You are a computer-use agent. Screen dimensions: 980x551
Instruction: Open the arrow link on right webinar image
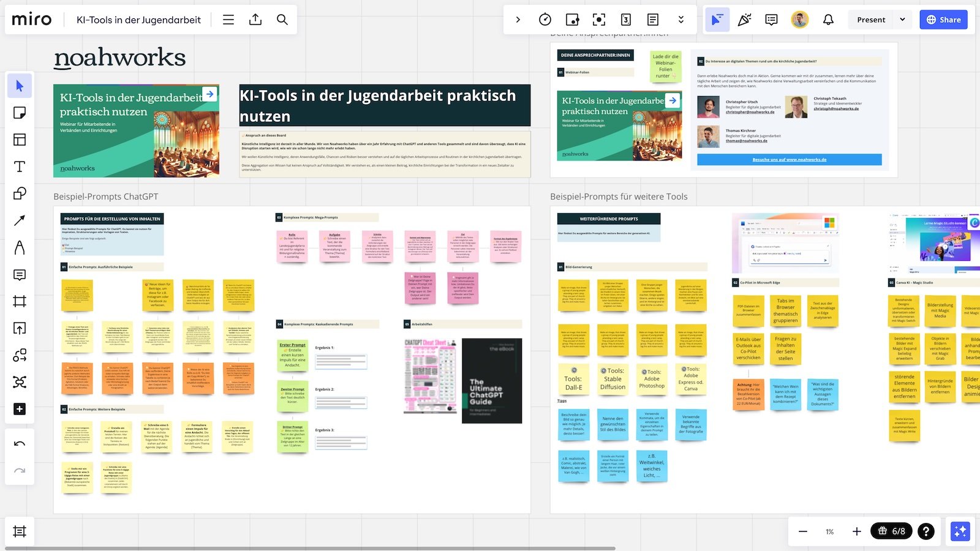click(x=673, y=100)
